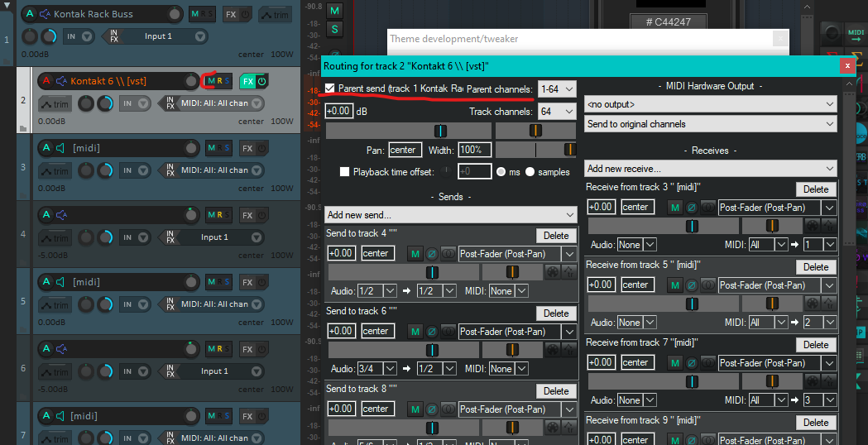Open MIDI destination channel 1 dropdown for track 3 receive

[820, 244]
